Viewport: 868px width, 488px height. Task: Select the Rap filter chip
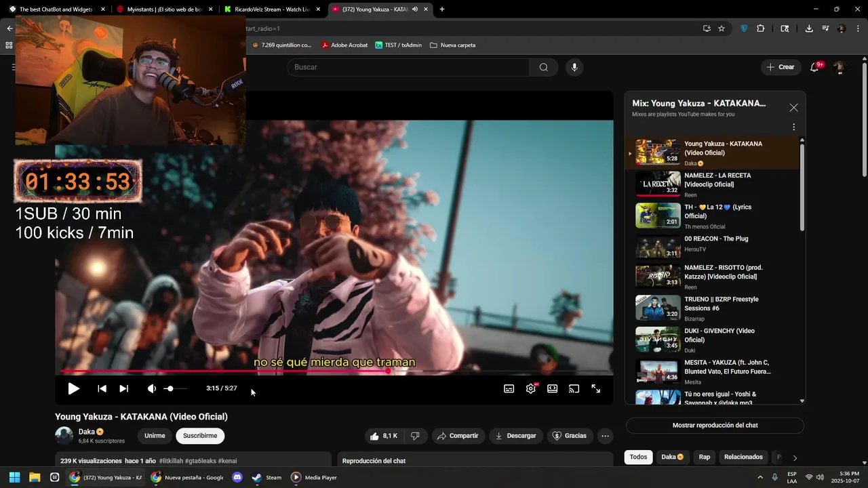[x=705, y=457]
